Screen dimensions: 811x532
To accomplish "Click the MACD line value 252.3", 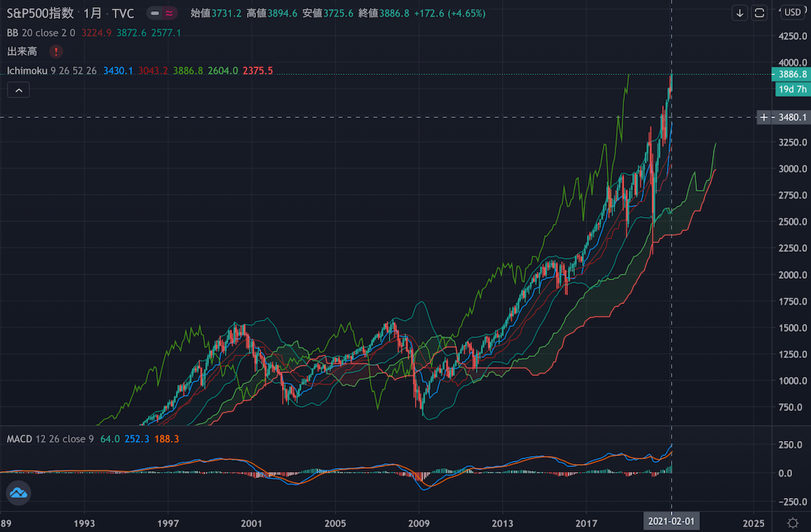I will (137, 439).
